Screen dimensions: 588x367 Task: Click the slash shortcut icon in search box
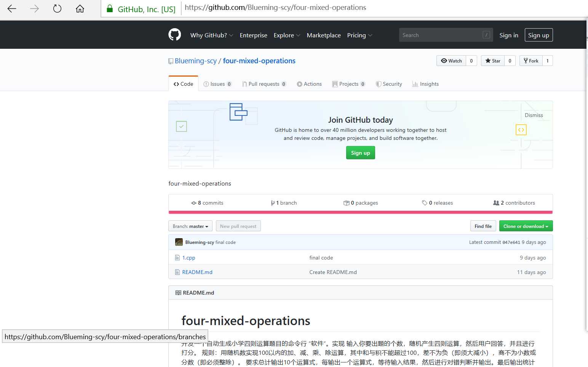click(486, 35)
